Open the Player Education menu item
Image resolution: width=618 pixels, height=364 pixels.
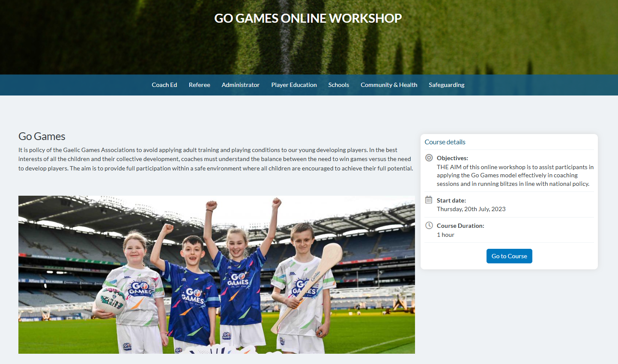click(294, 85)
